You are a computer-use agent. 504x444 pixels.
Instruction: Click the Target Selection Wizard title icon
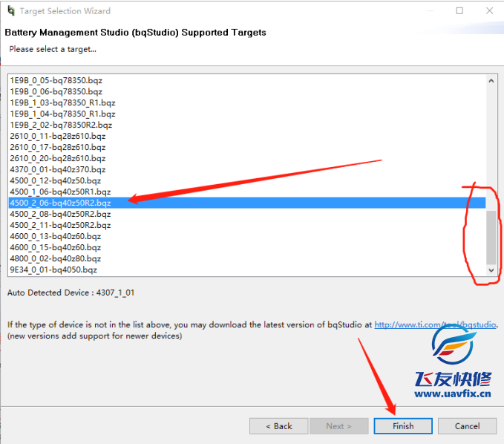(9, 11)
